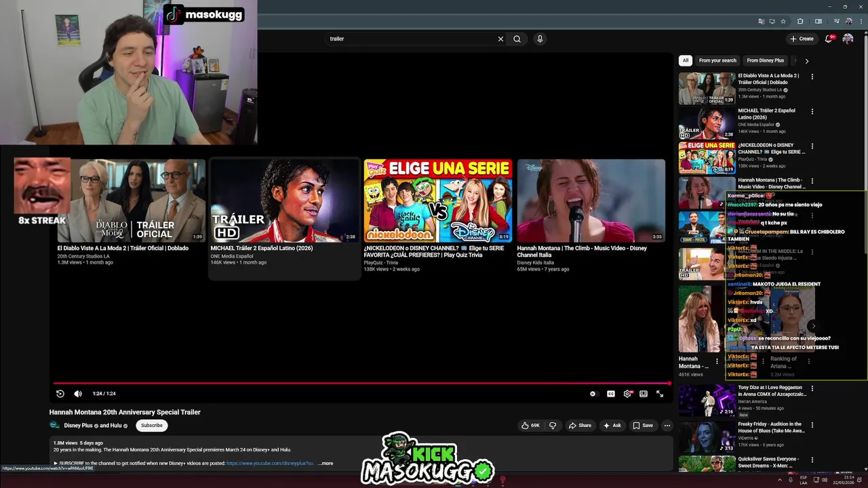
Task: Open YouTube notifications bell
Action: pyautogui.click(x=828, y=39)
